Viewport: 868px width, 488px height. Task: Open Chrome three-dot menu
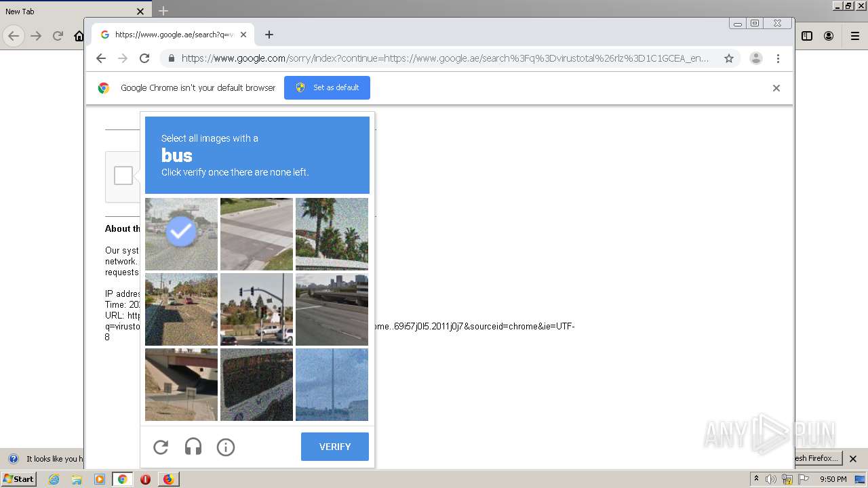pos(778,58)
